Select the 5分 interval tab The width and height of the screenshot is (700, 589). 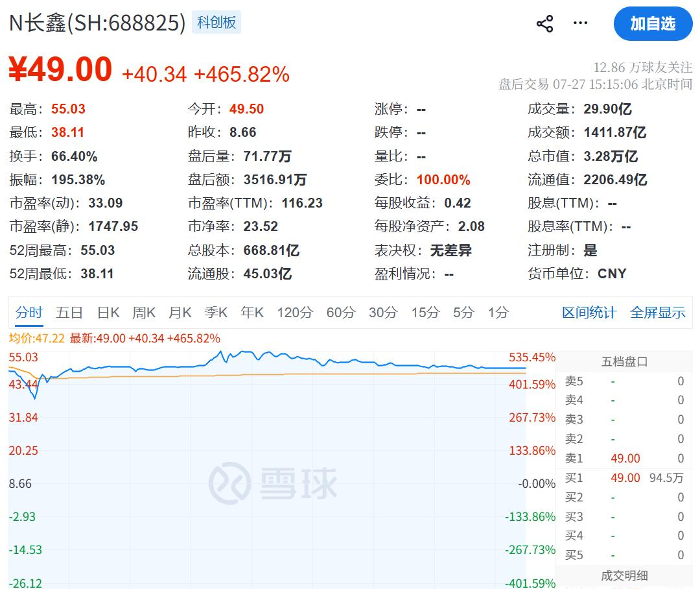[463, 313]
